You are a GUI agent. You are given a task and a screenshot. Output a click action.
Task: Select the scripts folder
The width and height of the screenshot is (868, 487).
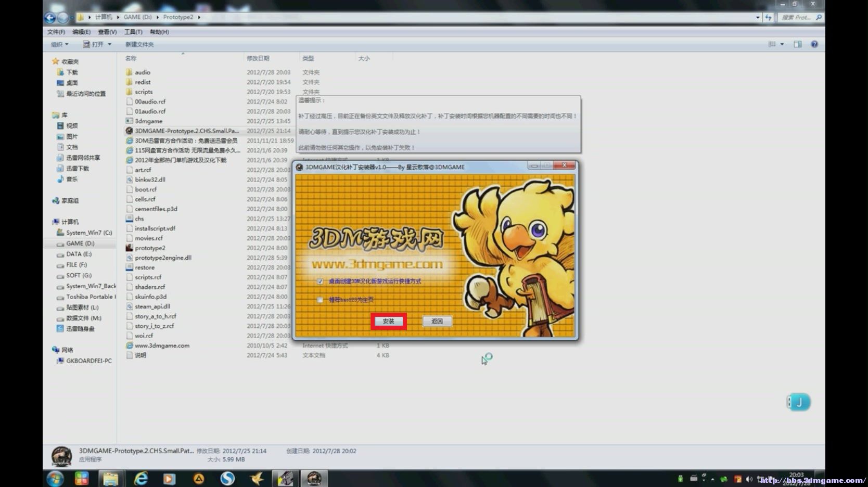pyautogui.click(x=144, y=92)
